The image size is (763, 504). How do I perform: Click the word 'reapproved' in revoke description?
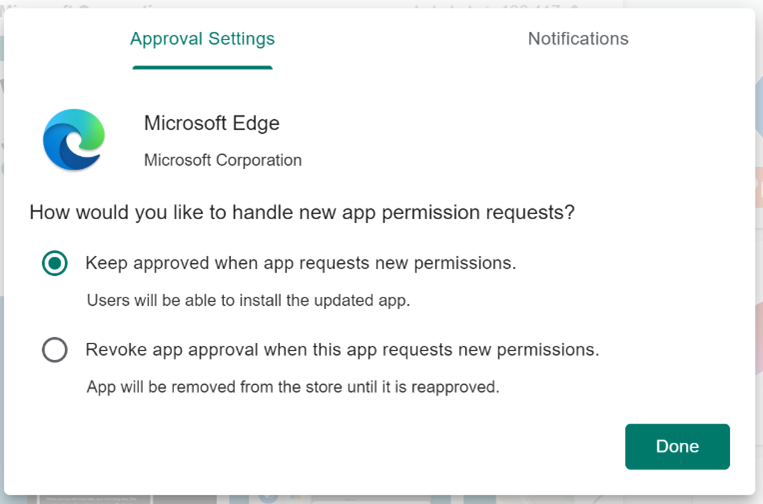(455, 387)
